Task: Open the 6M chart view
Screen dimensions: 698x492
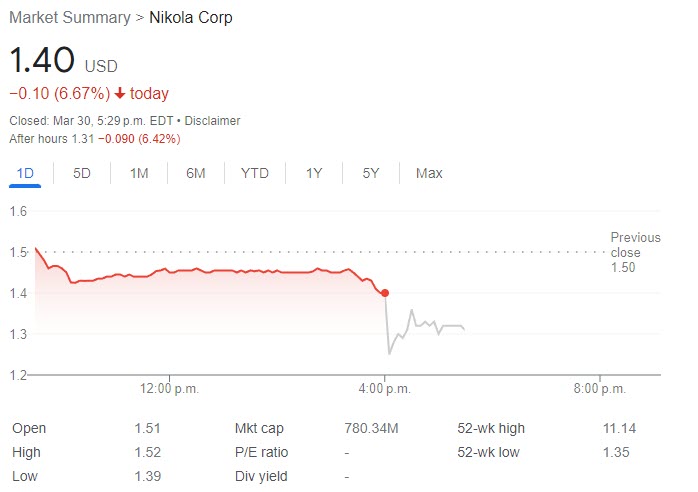Action: pyautogui.click(x=196, y=173)
